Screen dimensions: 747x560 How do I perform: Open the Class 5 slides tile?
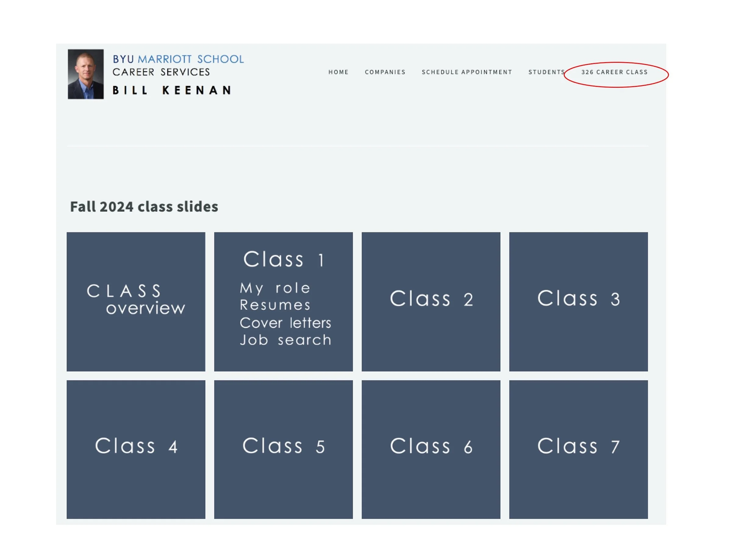[283, 449]
